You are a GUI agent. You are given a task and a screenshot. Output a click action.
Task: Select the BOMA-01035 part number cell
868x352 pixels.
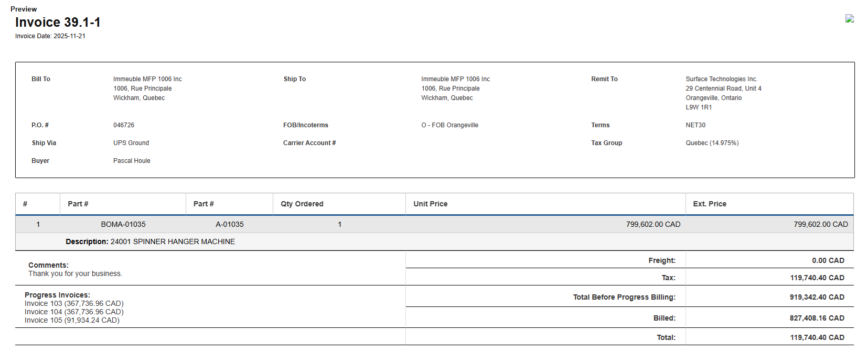[123, 224]
